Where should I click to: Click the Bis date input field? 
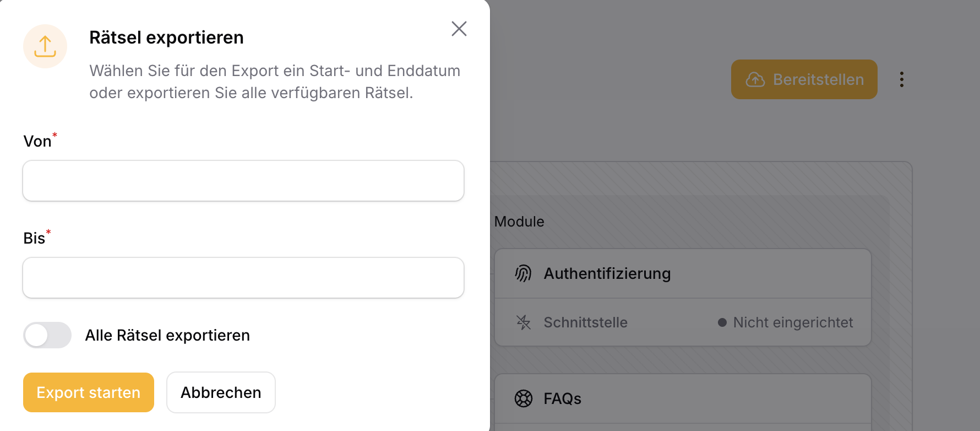pyautogui.click(x=243, y=278)
